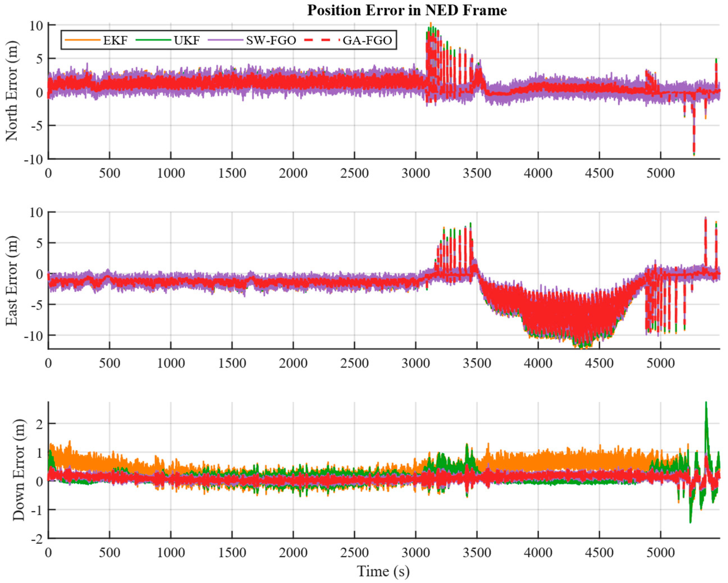728x583 pixels.
Task: Click the UKF legend label
Action: coord(187,40)
